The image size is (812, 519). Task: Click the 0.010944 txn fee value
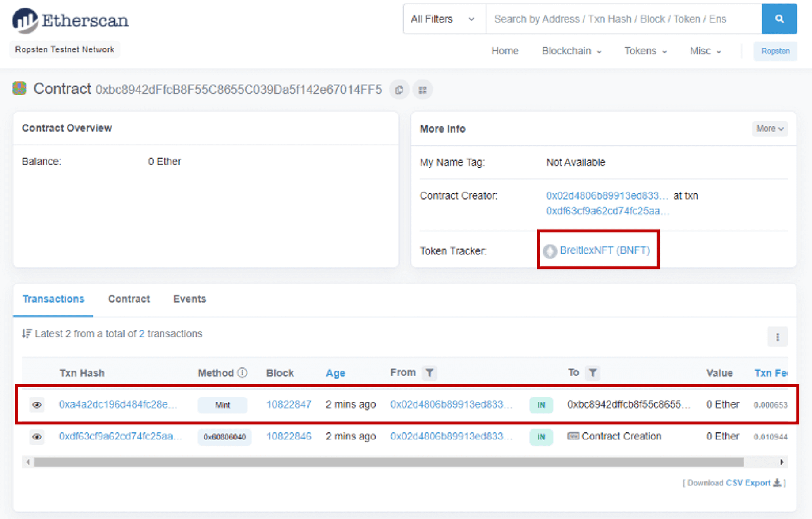[x=770, y=437]
